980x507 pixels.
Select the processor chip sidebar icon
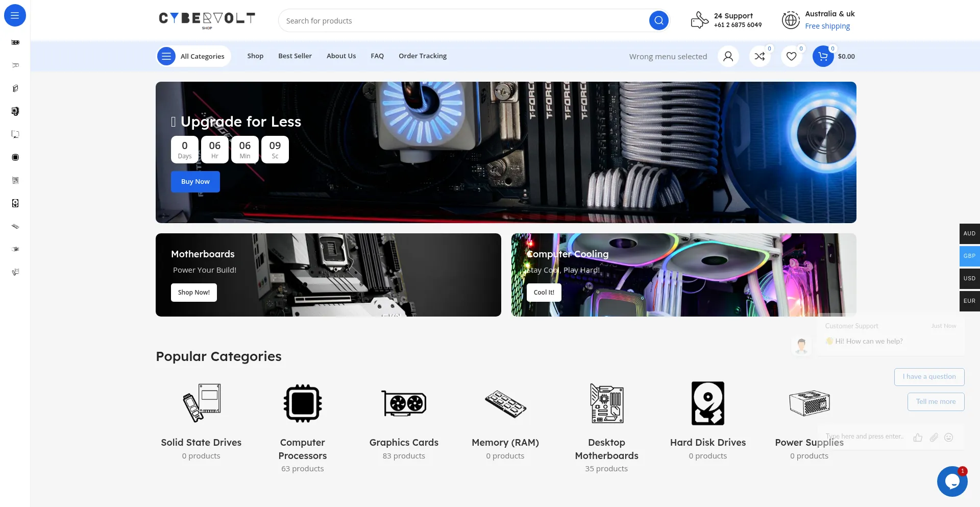coord(15,157)
